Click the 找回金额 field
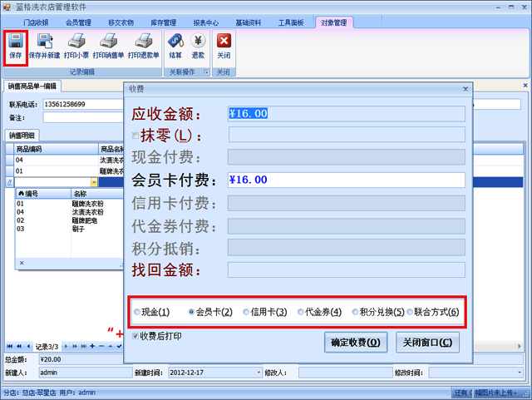Image resolution: width=532 pixels, height=400 pixels. click(x=346, y=270)
